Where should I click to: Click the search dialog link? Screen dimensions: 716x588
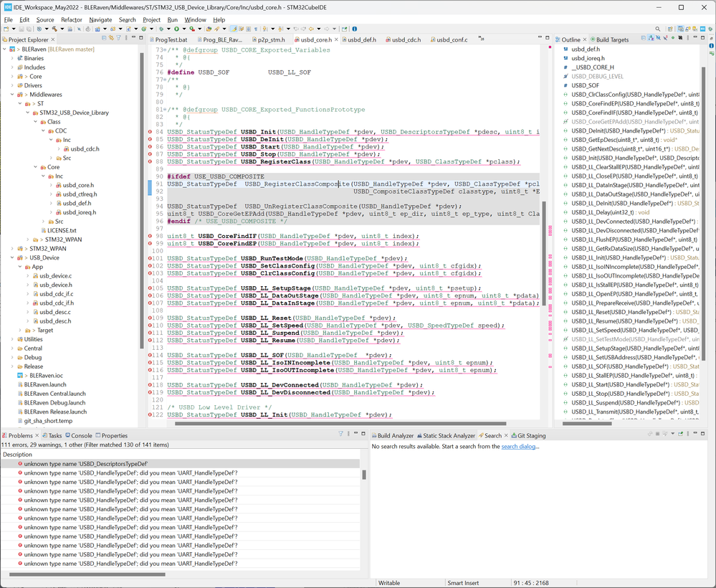coord(518,446)
